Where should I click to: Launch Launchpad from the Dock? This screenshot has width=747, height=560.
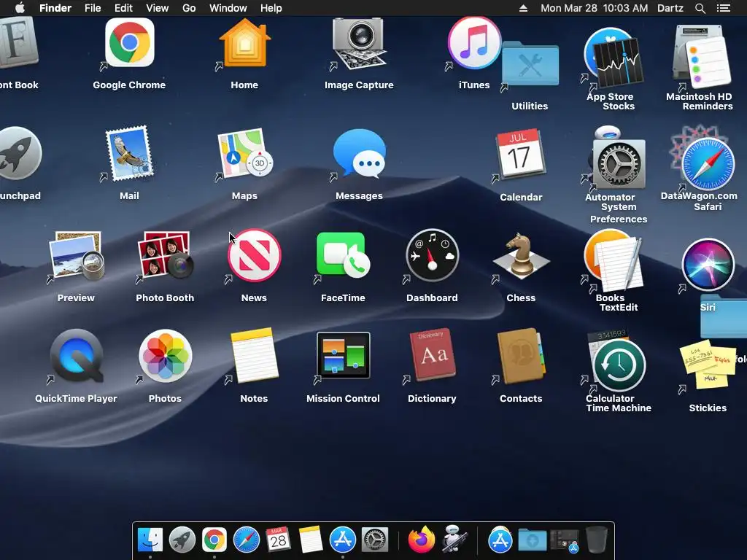[x=182, y=540]
